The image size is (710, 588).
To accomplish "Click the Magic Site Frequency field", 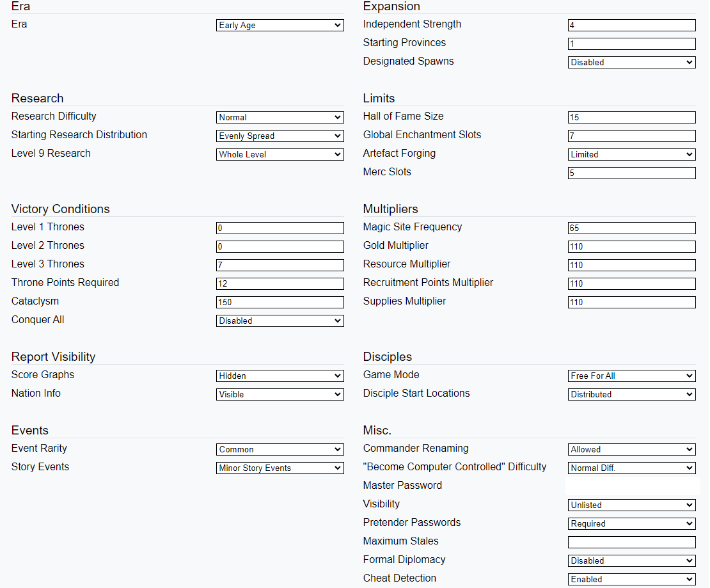I will click(x=632, y=228).
